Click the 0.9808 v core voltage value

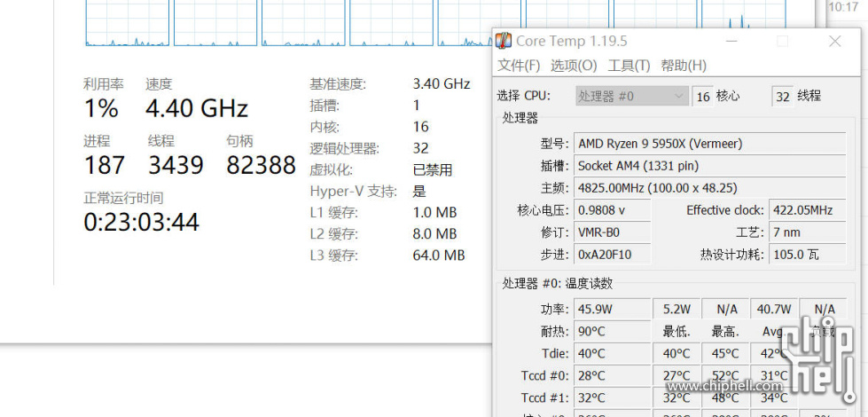pyautogui.click(x=613, y=210)
